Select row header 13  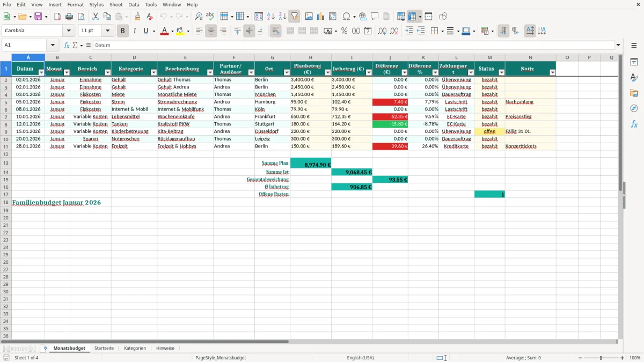6,163
